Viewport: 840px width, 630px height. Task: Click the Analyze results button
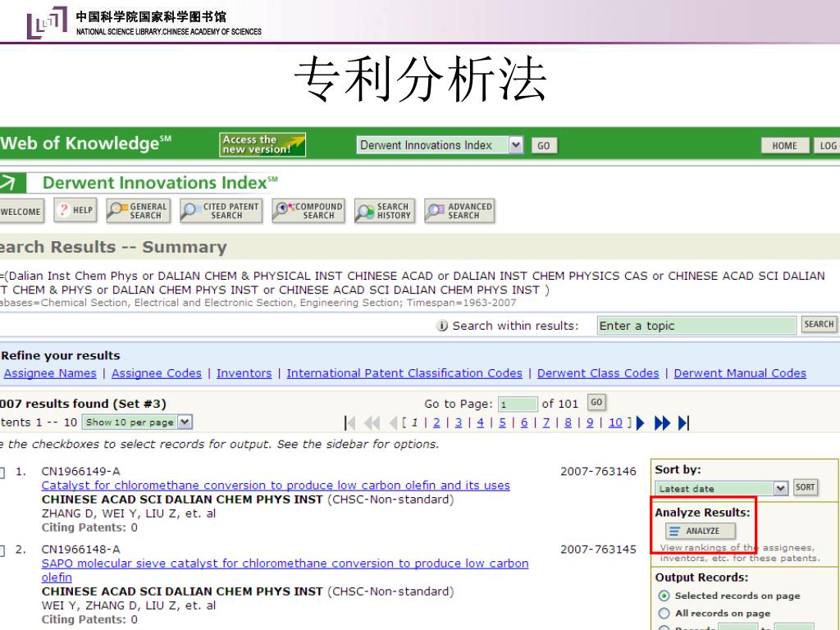701,531
